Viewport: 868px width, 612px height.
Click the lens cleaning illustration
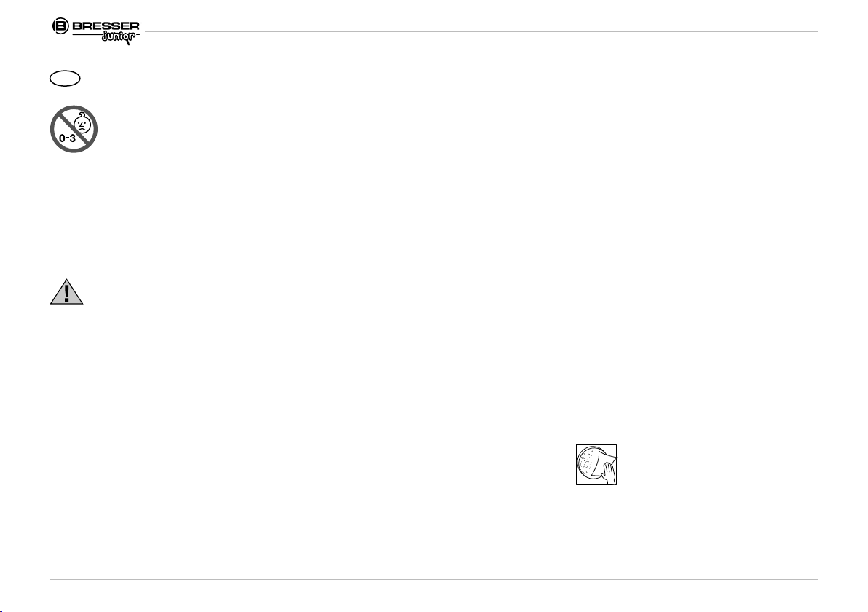point(596,465)
